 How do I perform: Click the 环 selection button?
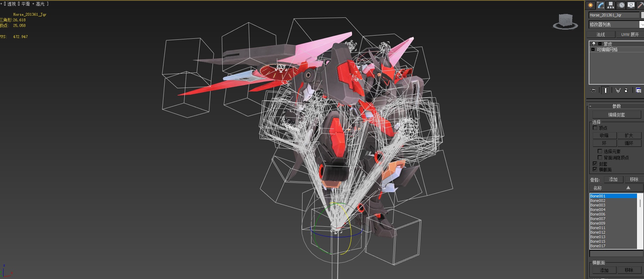[604, 143]
